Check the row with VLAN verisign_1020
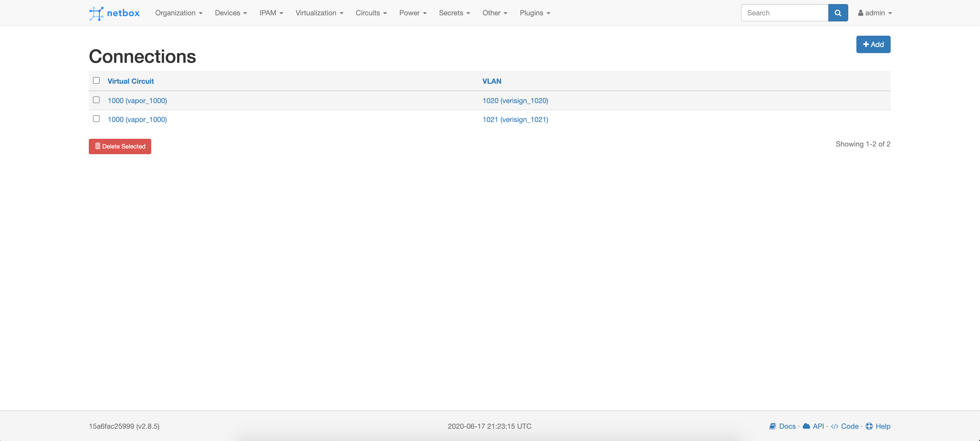The image size is (980, 441). (96, 100)
